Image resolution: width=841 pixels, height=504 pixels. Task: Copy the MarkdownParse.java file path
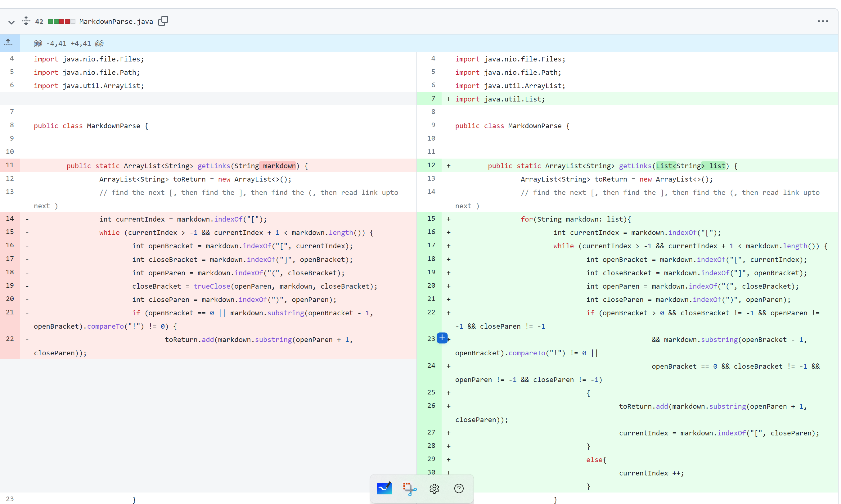(x=163, y=21)
